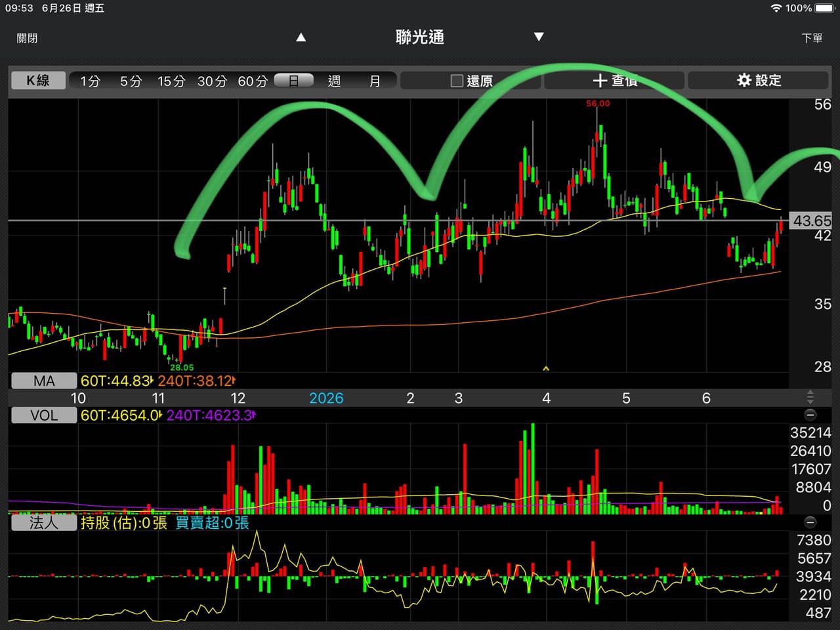Tap the plus 查價 quote lookup button
Image resolution: width=840 pixels, height=630 pixels.
(614, 80)
